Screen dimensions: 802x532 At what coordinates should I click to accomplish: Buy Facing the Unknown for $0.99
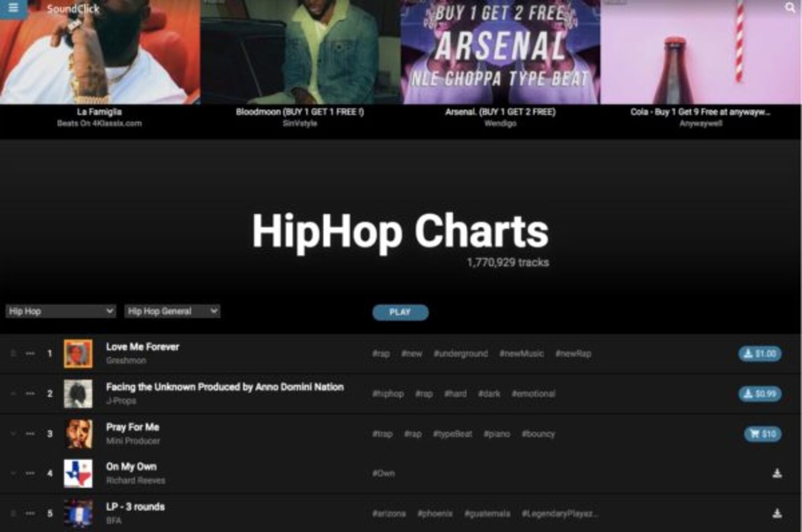tap(760, 394)
